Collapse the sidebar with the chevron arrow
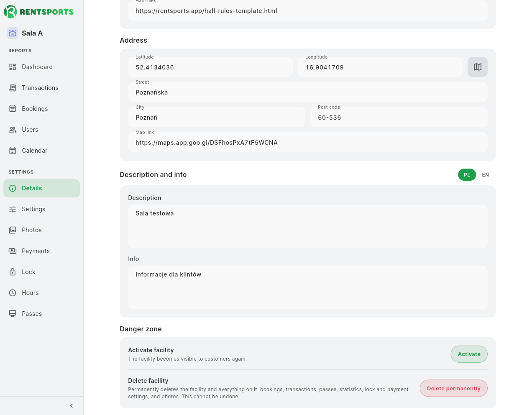Image resolution: width=532 pixels, height=415 pixels. click(72, 406)
